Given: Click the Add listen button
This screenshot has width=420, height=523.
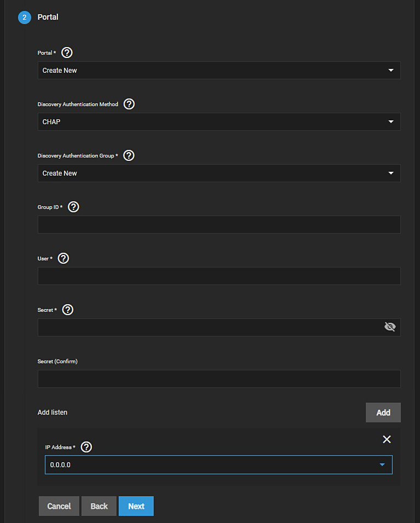Looking at the screenshot, I should tap(383, 412).
